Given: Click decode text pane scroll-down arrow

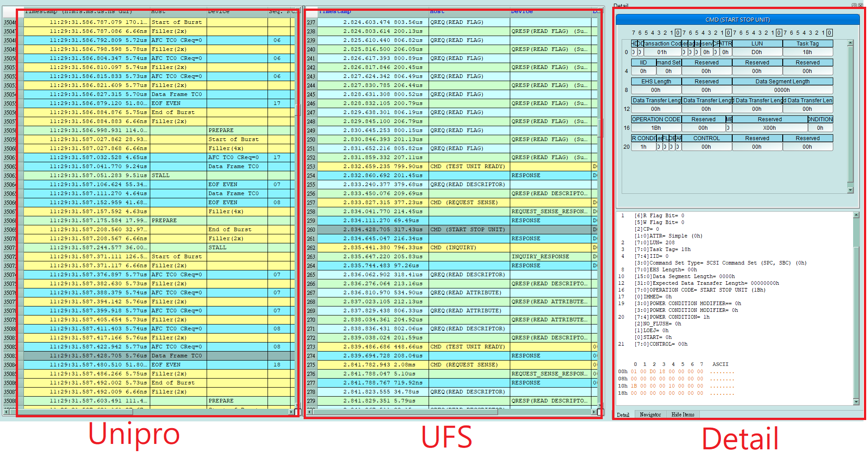Looking at the screenshot, I should 856,402.
